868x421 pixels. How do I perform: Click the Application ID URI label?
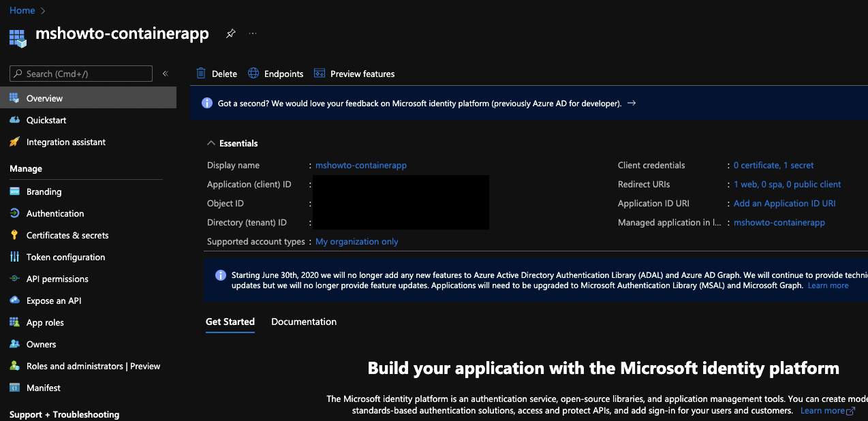point(655,203)
